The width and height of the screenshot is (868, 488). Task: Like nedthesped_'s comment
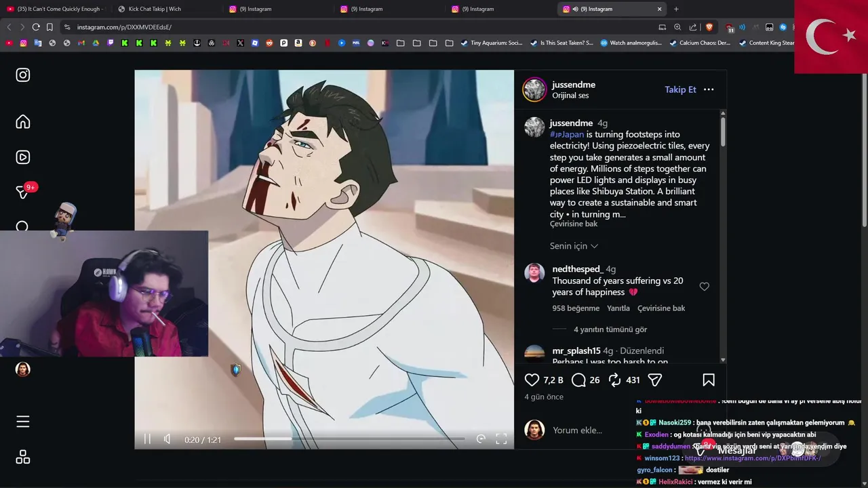click(705, 287)
